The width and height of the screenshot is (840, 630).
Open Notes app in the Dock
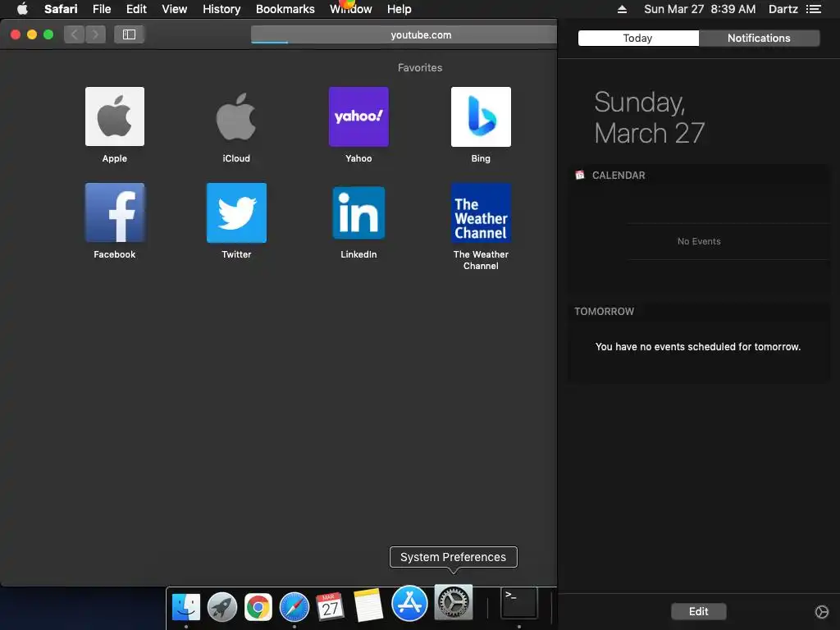(368, 605)
